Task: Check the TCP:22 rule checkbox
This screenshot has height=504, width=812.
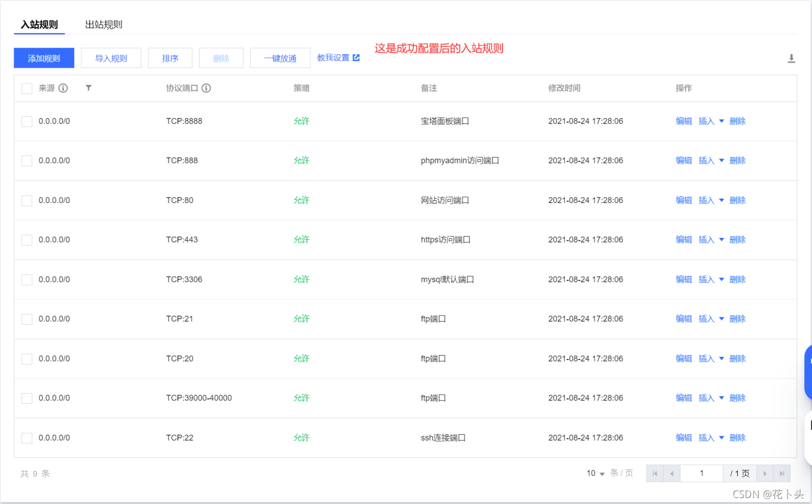Action: click(x=27, y=437)
